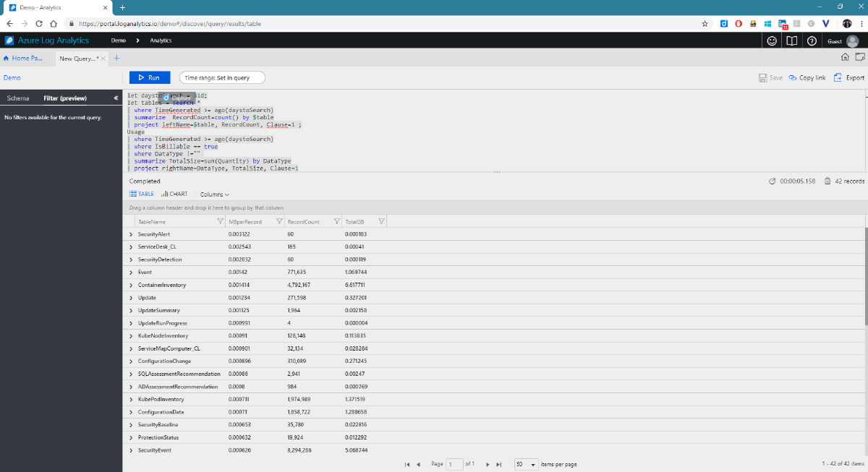Collapse the left sidebar with the chevron
Screen dimensions: 868x472
pyautogui.click(x=116, y=98)
